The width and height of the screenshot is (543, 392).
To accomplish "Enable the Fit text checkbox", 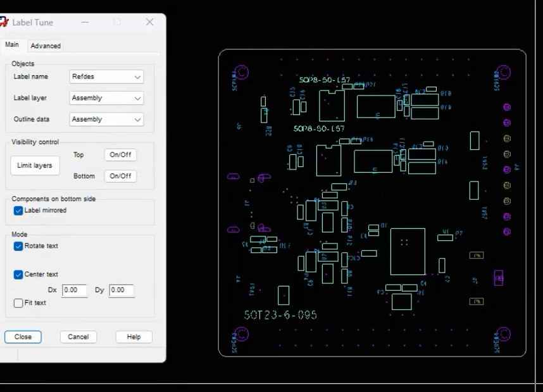I will click(x=18, y=303).
